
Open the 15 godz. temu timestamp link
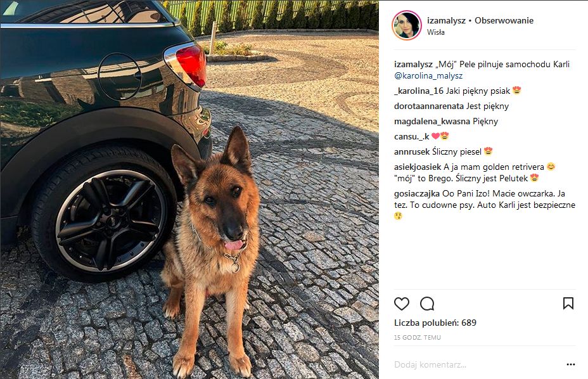pyautogui.click(x=418, y=337)
